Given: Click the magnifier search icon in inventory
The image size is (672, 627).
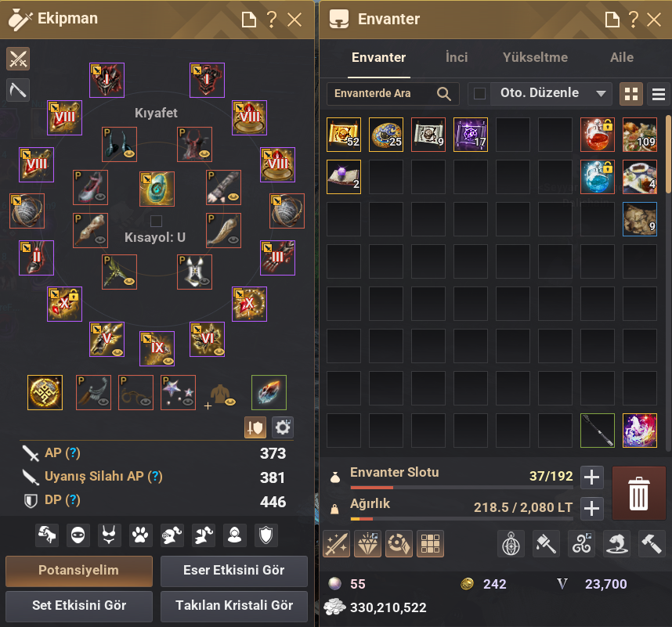Looking at the screenshot, I should (443, 93).
